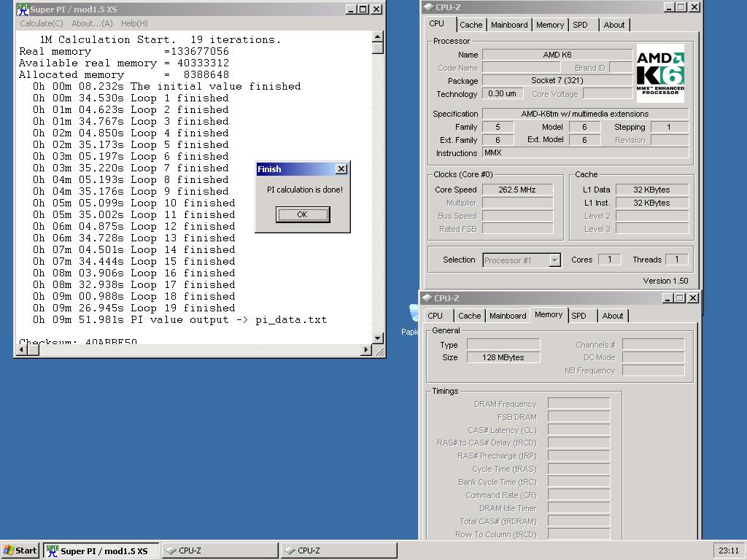The height and width of the screenshot is (560, 747).
Task: Maximize the Super PI window
Action: click(x=363, y=9)
